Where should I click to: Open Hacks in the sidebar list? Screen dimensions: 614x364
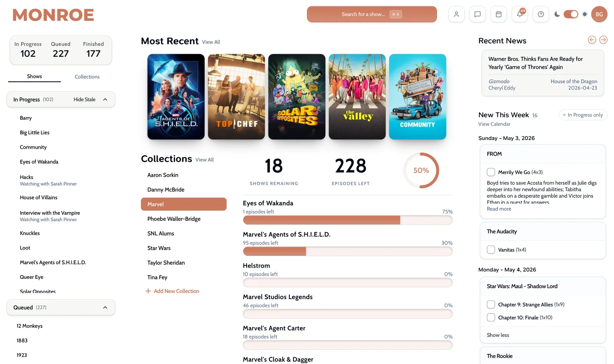click(x=26, y=177)
